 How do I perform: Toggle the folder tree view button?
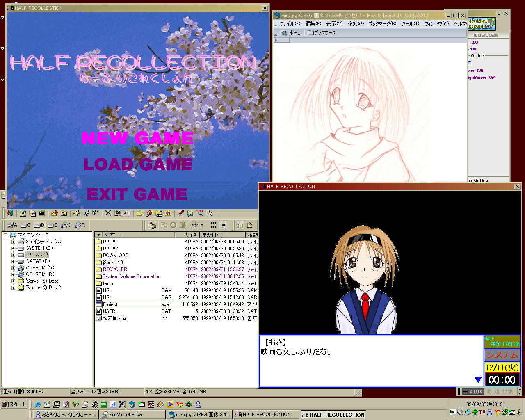pos(153,225)
